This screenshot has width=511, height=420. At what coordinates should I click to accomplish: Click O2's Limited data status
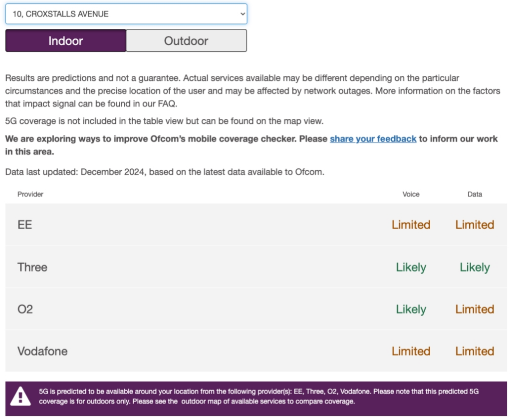pyautogui.click(x=475, y=309)
